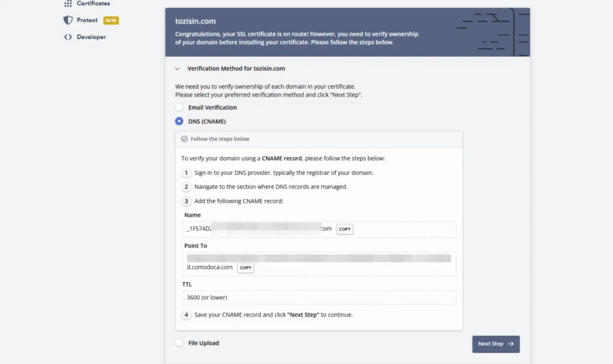Viewport: 613px width, 364px height.
Task: Copy the Point To comodoca.com value
Action: pos(245,268)
